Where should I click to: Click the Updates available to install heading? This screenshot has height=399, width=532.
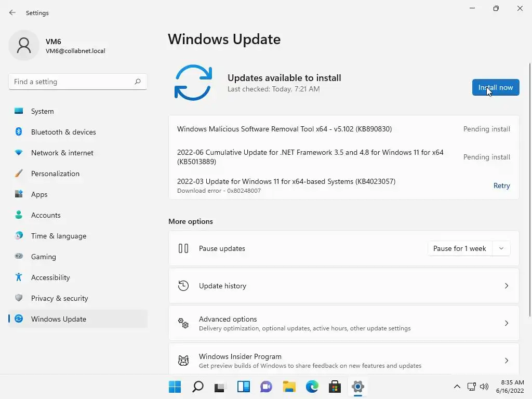[x=284, y=78]
